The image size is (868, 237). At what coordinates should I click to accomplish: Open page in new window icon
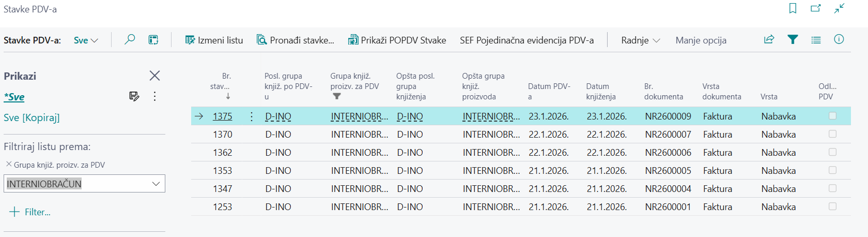click(816, 8)
